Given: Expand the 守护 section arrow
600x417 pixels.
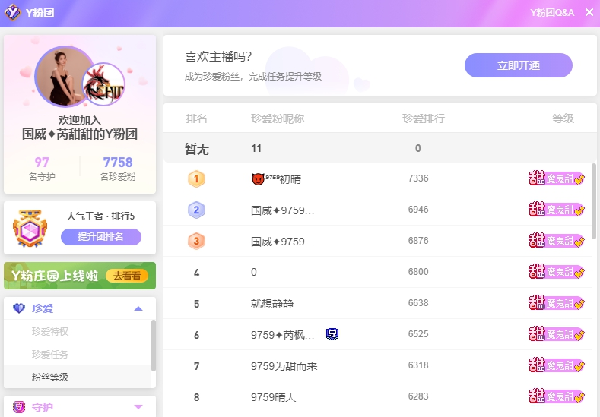Looking at the screenshot, I should pyautogui.click(x=138, y=407).
